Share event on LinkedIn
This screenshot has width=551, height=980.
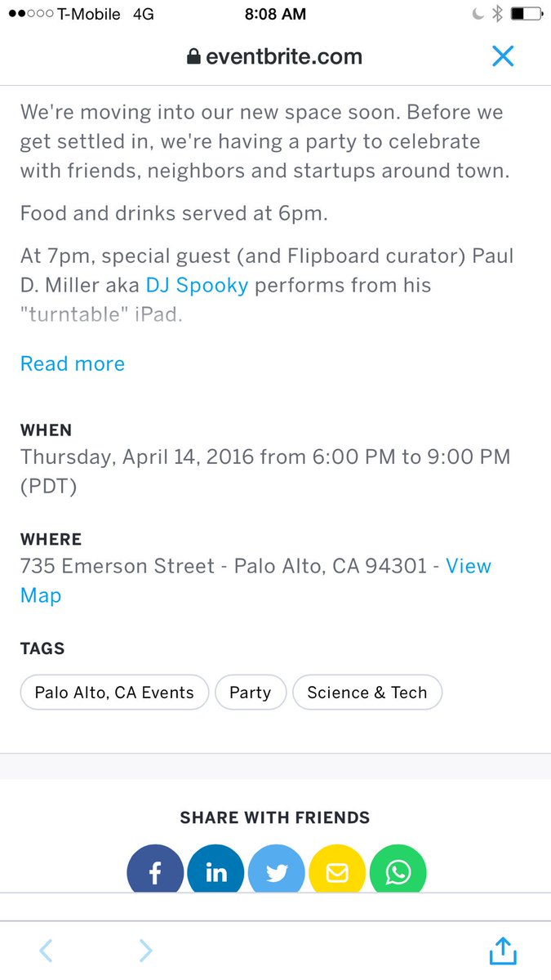tap(216, 869)
